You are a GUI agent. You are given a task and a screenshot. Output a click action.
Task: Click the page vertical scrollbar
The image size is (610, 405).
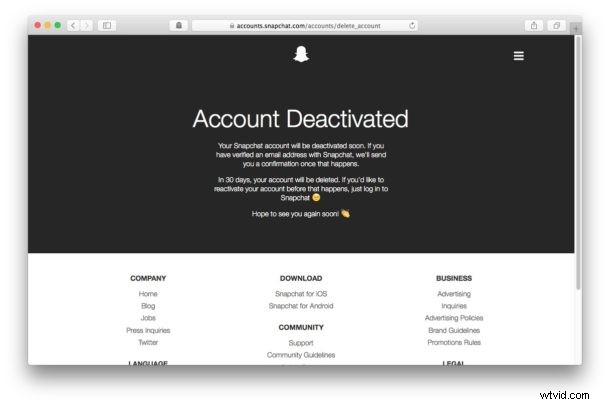pos(578,163)
